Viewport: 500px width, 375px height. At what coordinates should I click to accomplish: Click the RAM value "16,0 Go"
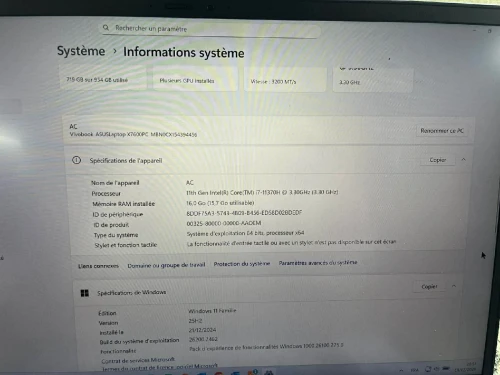[197, 203]
